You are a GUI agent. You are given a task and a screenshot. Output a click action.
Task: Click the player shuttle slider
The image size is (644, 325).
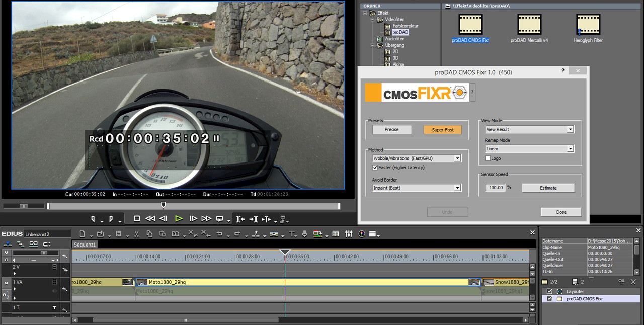tap(24, 206)
